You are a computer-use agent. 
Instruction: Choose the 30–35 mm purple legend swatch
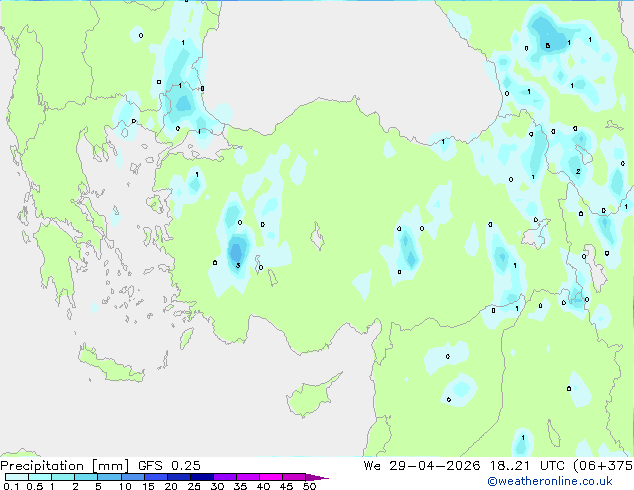click(x=225, y=477)
